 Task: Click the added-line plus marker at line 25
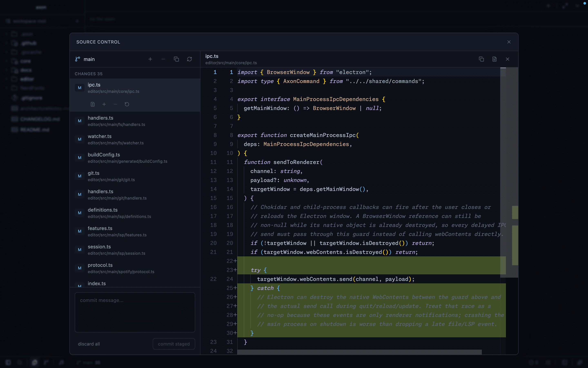[235, 288]
